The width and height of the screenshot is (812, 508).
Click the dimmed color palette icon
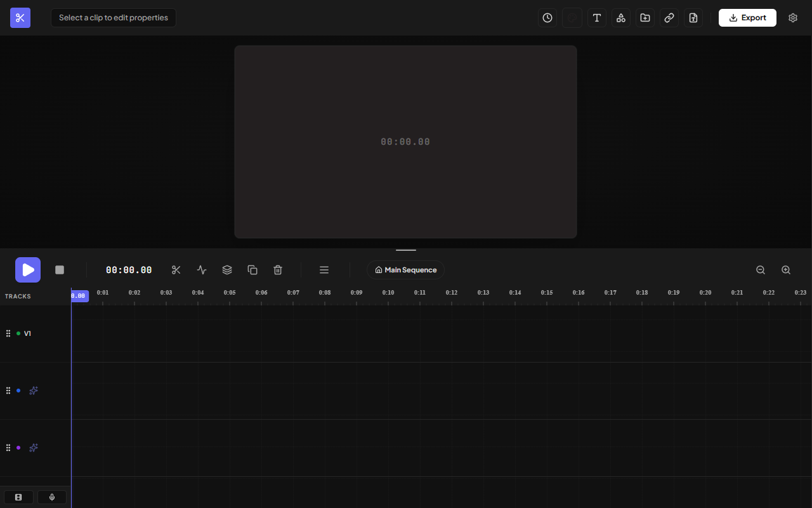pos(572,18)
